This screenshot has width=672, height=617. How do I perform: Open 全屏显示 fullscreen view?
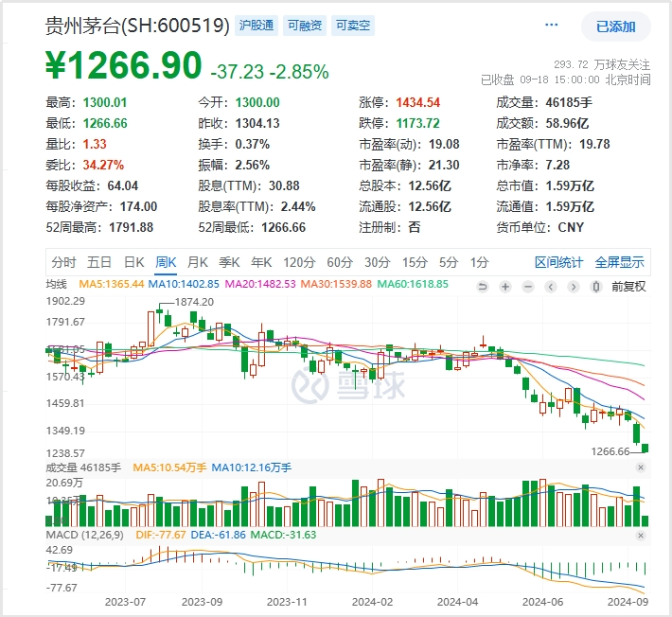tap(619, 262)
